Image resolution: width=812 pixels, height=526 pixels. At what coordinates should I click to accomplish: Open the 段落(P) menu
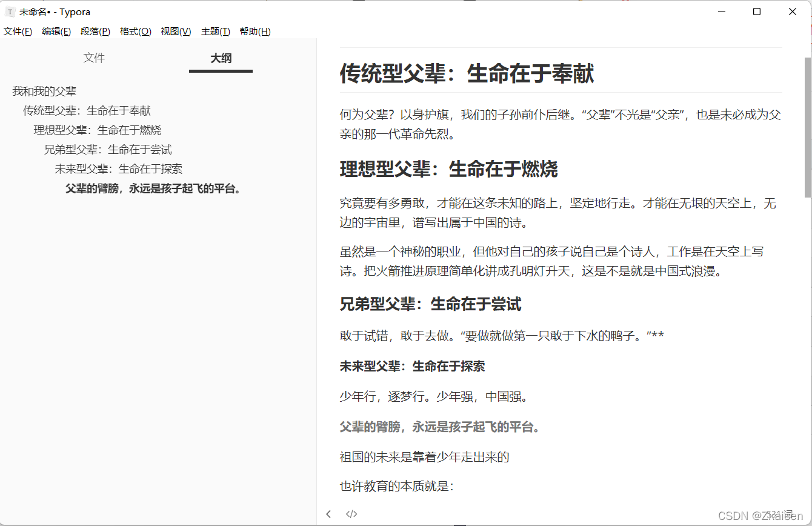click(95, 31)
